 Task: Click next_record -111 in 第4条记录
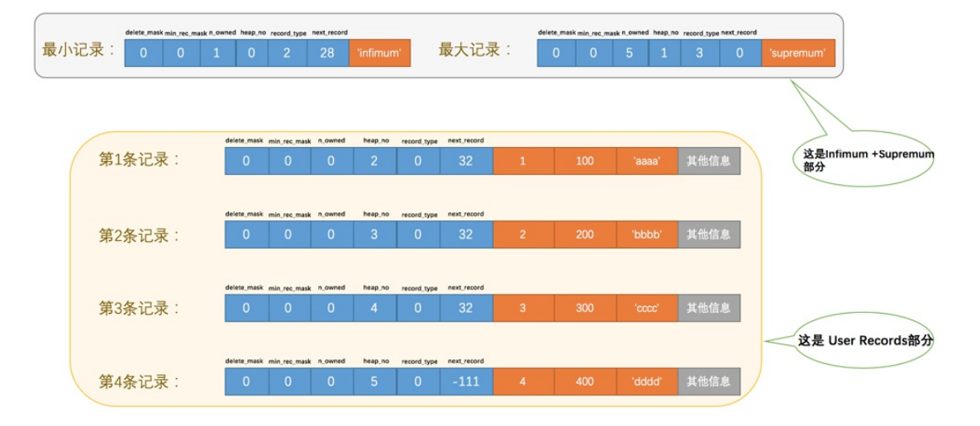pyautogui.click(x=466, y=381)
